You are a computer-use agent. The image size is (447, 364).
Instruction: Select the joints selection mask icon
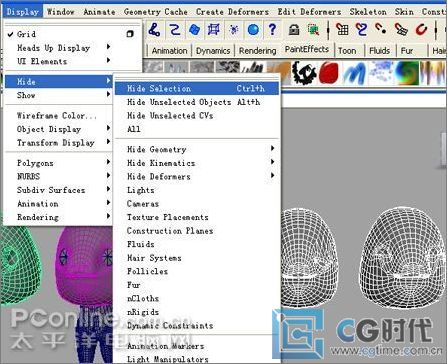click(154, 30)
